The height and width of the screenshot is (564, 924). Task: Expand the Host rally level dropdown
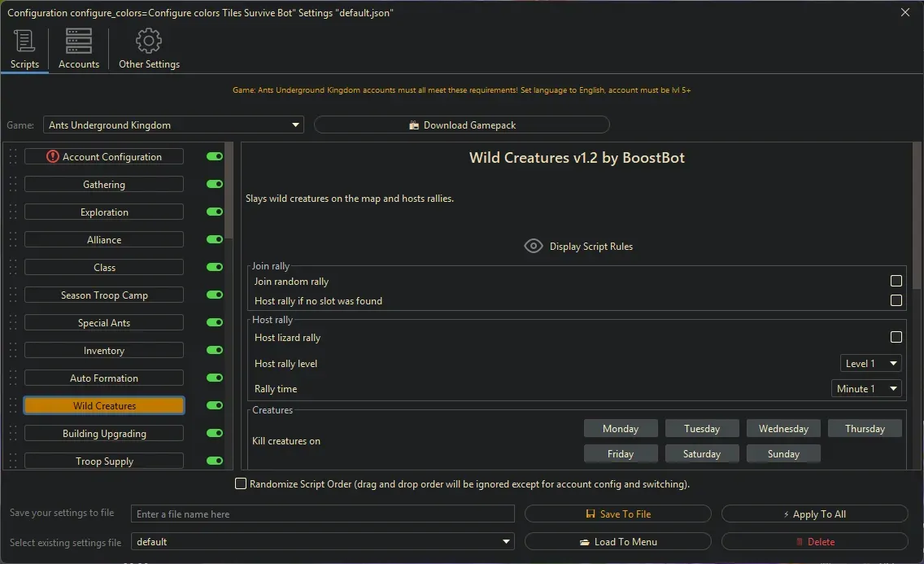point(870,364)
